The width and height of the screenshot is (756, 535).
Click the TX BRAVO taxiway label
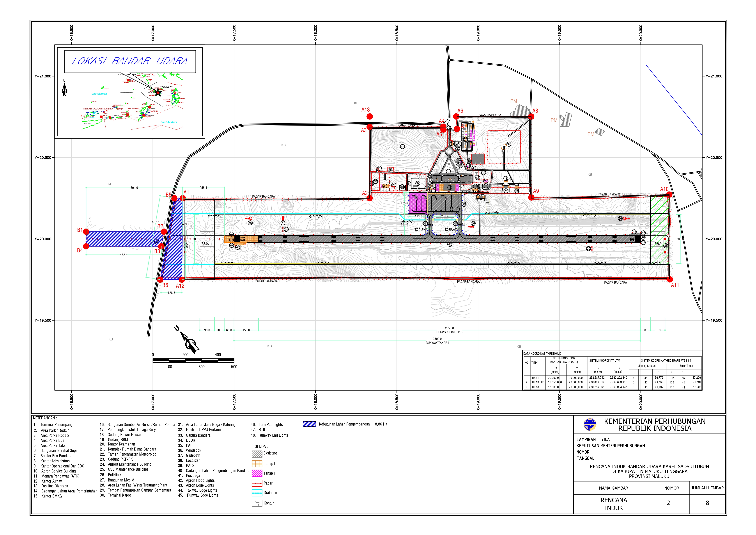coord(451,230)
